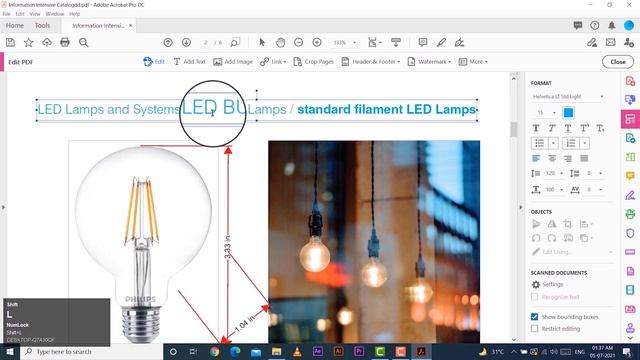Justify text alignment
Screen dimensions: 640x360
click(x=584, y=158)
